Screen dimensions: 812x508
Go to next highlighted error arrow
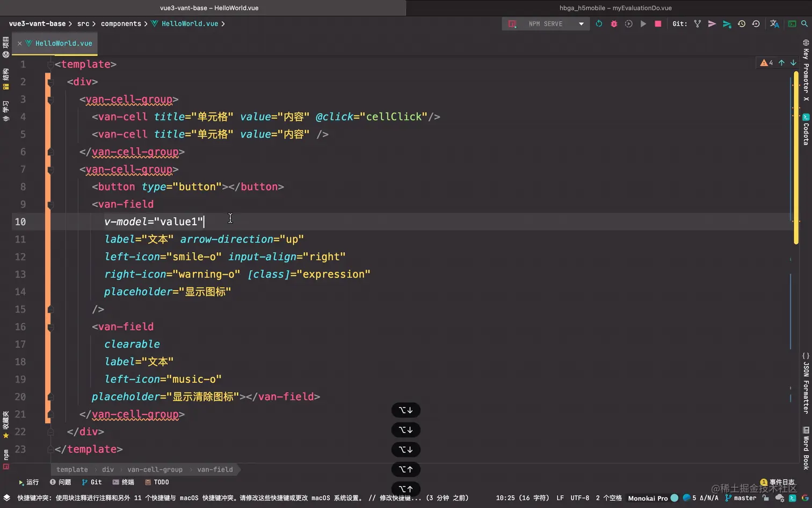(x=793, y=63)
